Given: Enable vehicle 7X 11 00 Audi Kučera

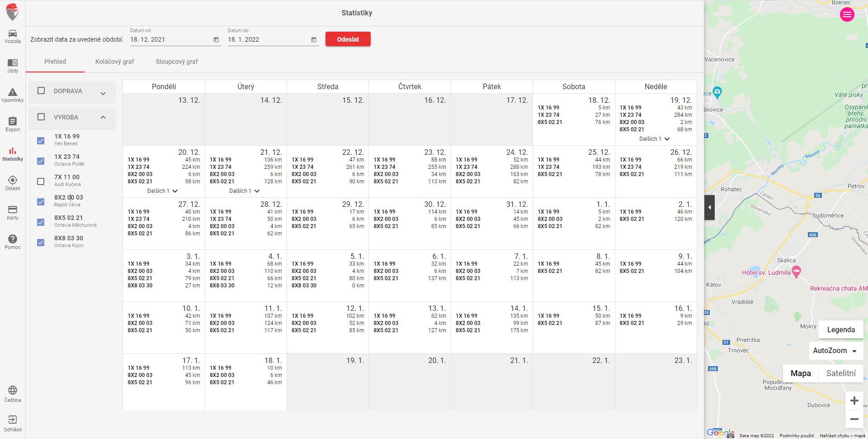Looking at the screenshot, I should click(41, 181).
